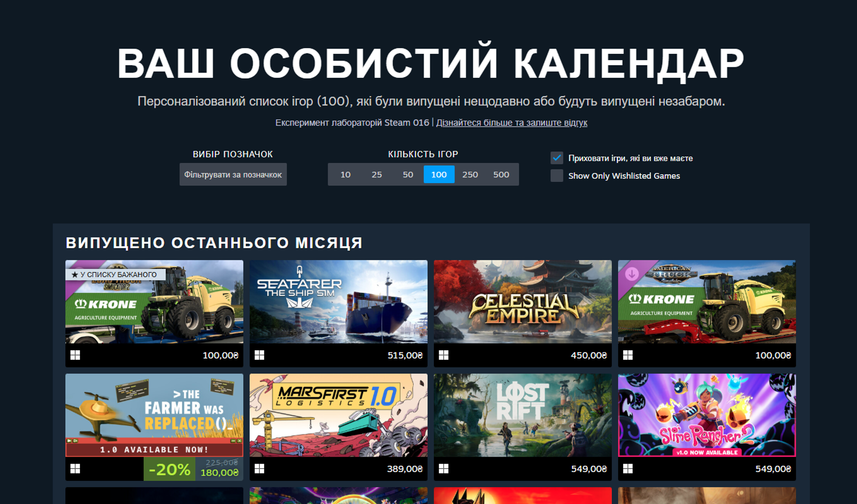Click the 515,00₴ Seafarer price

point(405,355)
